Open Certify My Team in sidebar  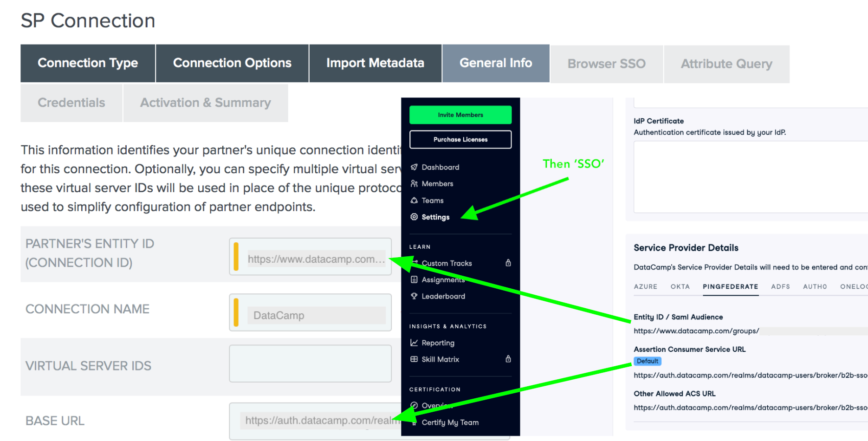click(x=450, y=422)
